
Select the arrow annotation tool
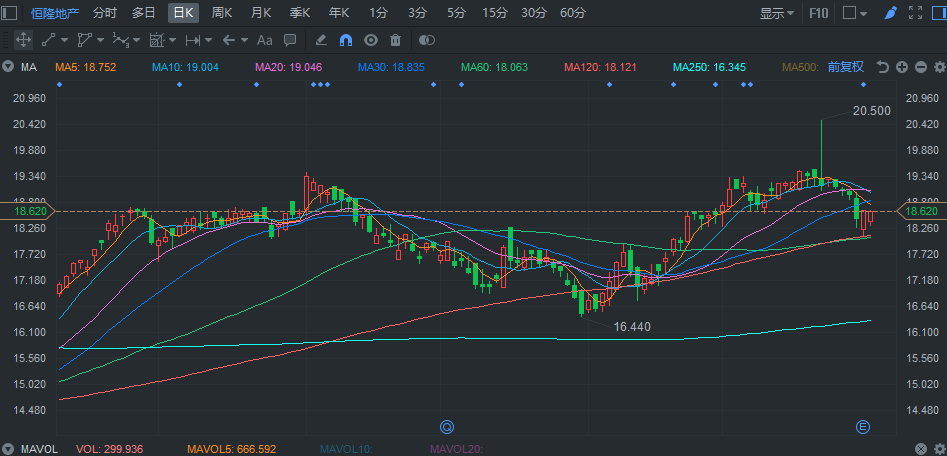(x=228, y=40)
